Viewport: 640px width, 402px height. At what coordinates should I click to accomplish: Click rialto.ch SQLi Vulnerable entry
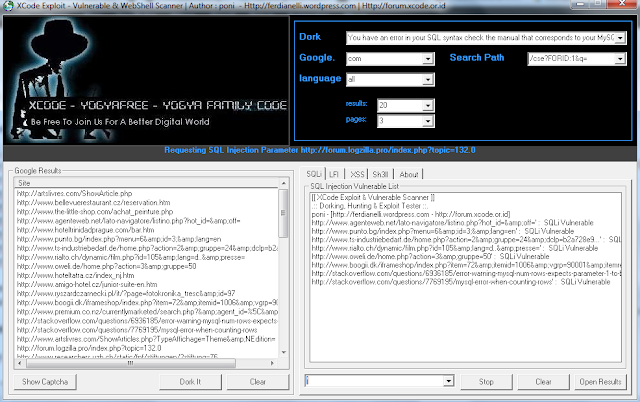(454, 248)
